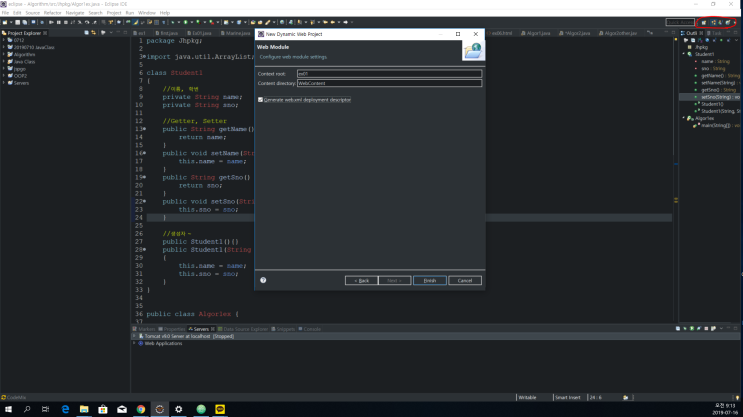Open Windows Start menu

[x=8, y=409]
